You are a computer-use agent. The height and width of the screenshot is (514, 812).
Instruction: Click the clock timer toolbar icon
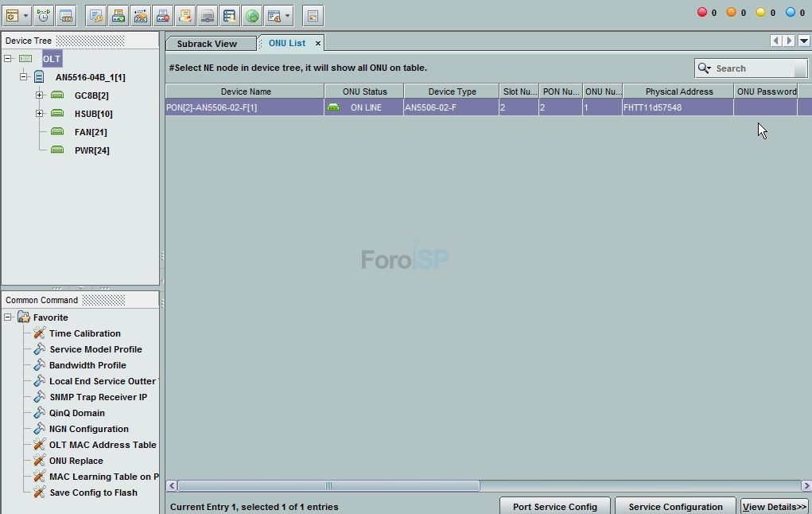click(x=44, y=15)
